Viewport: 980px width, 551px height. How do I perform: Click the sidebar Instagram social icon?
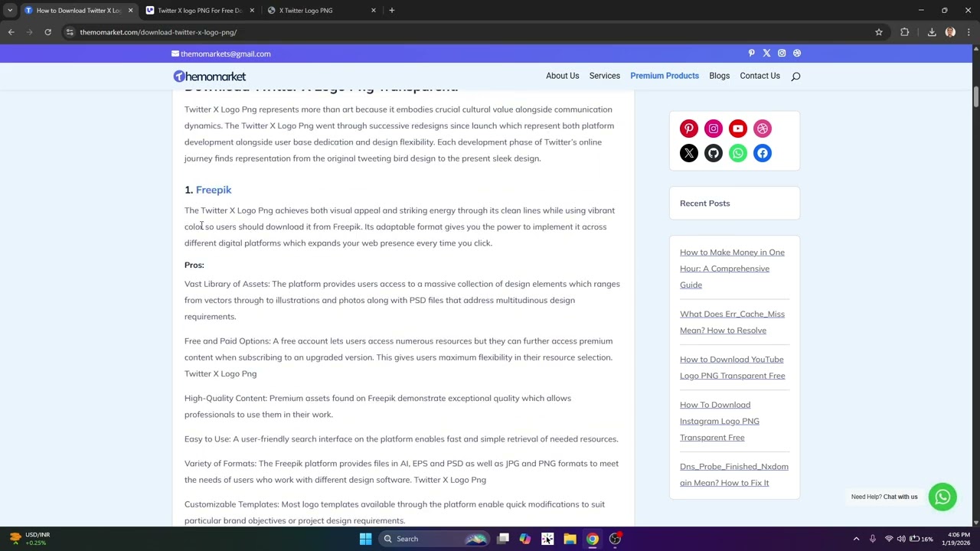714,129
